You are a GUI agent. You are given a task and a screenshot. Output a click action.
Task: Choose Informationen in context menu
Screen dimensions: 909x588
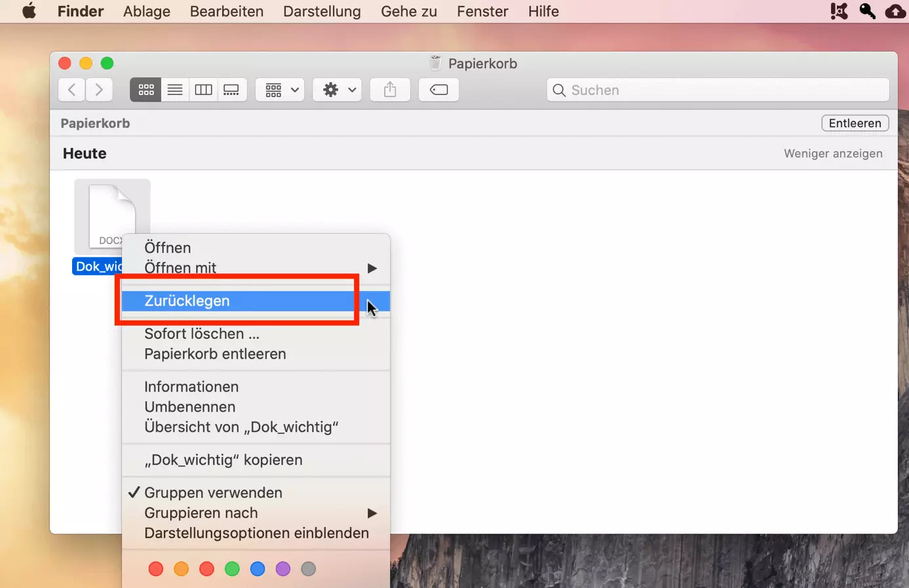256,387
